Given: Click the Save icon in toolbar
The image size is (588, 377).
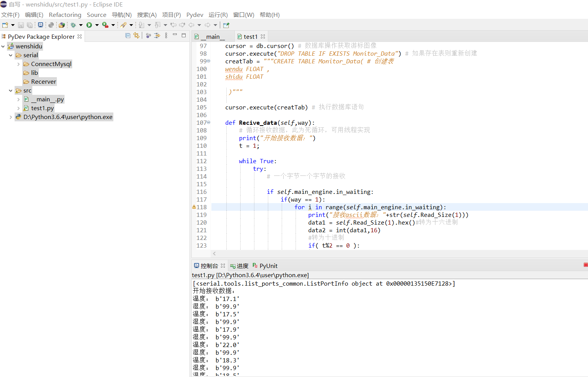Looking at the screenshot, I should (x=21, y=25).
